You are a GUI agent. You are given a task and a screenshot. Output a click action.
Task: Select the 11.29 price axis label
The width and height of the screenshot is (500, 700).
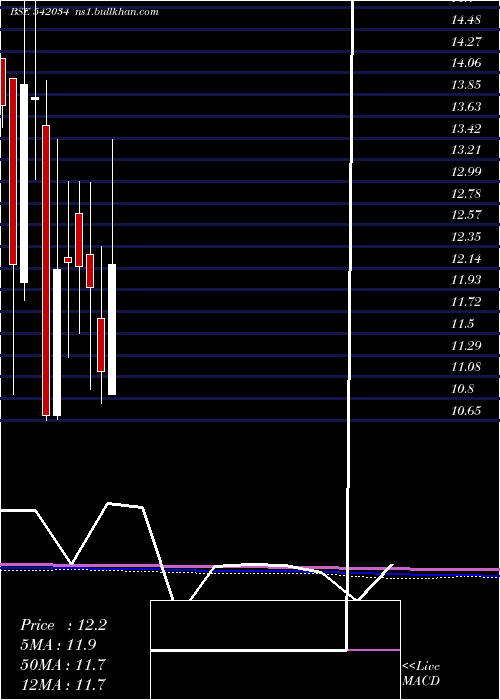466,346
